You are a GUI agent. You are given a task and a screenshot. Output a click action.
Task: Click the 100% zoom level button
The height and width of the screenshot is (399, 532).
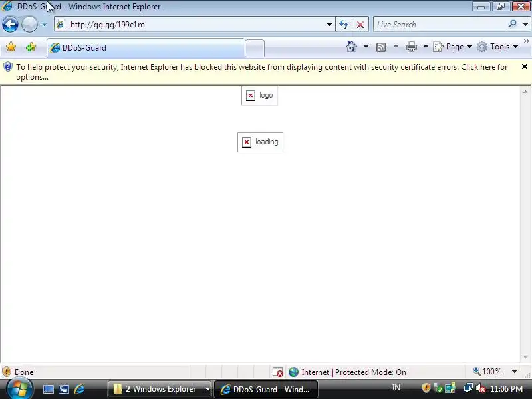coord(487,372)
